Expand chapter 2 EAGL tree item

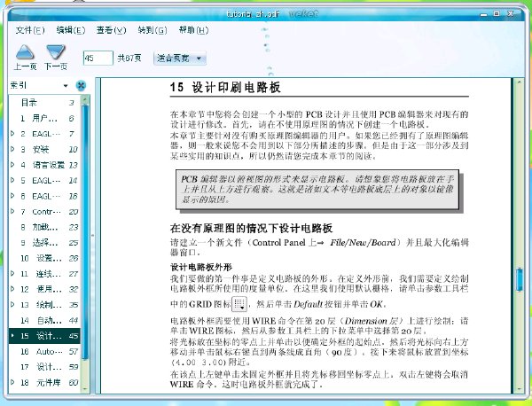12,134
